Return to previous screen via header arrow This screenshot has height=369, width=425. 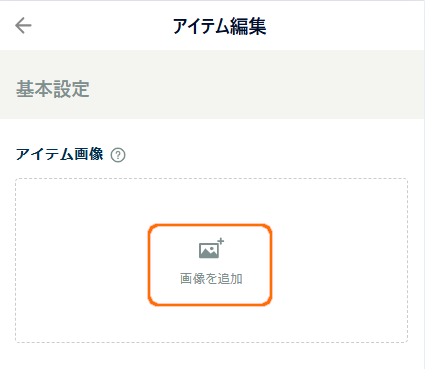(x=23, y=26)
